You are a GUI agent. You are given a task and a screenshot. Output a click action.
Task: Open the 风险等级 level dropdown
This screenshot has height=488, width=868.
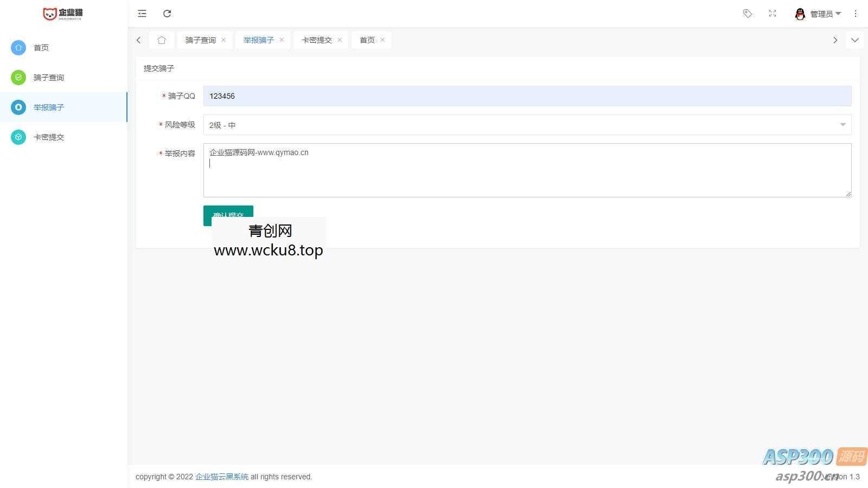tap(843, 125)
